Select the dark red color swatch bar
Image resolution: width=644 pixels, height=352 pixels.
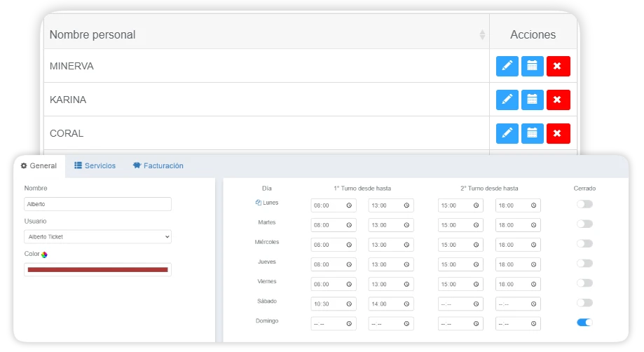coord(97,270)
